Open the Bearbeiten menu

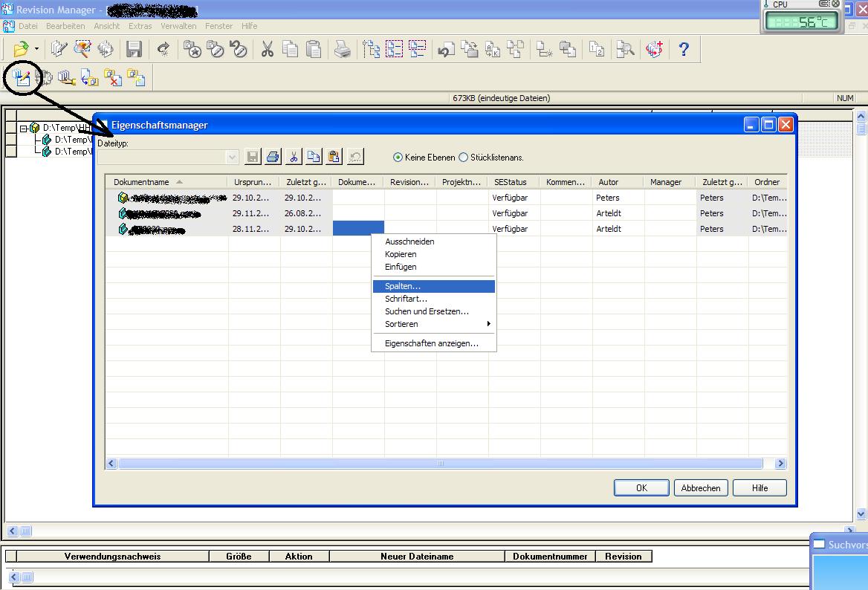pos(65,26)
